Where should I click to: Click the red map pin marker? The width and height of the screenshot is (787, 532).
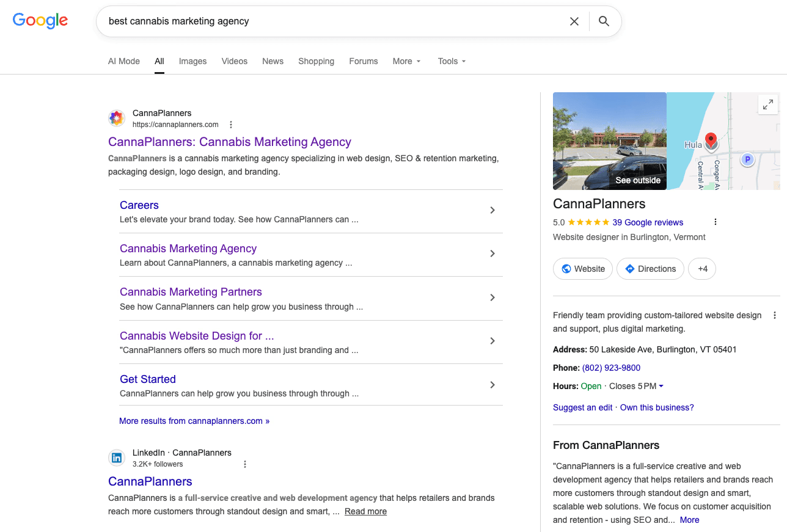pyautogui.click(x=711, y=142)
